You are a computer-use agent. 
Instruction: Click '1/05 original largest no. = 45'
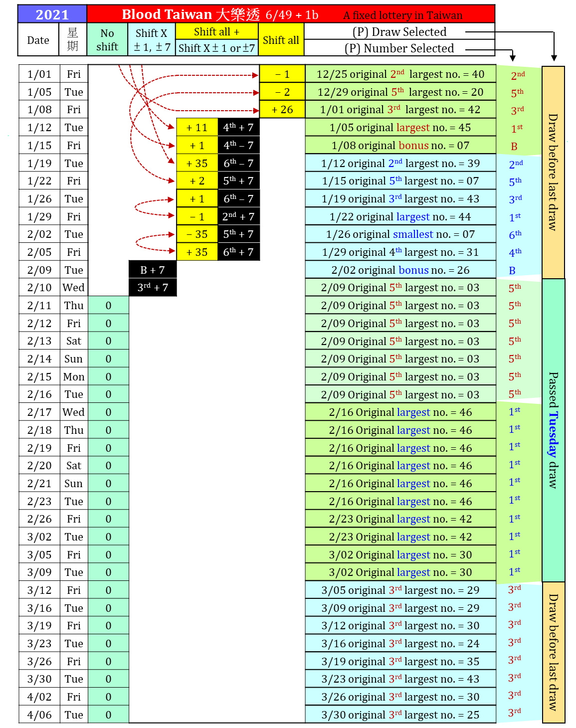tap(400, 127)
